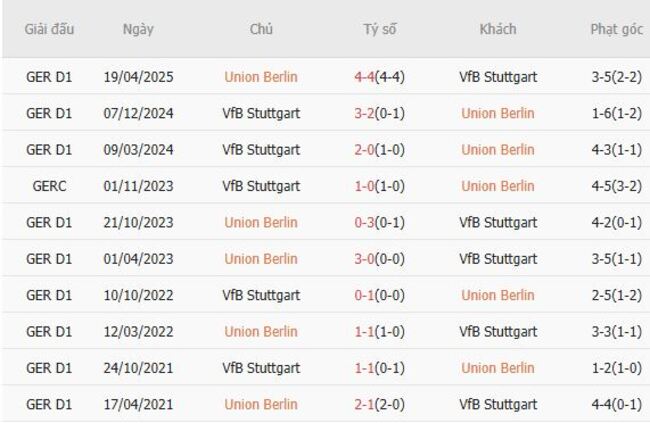This screenshot has width=650, height=423.
Task: Select the Tỷ số column header
Action: click(379, 30)
